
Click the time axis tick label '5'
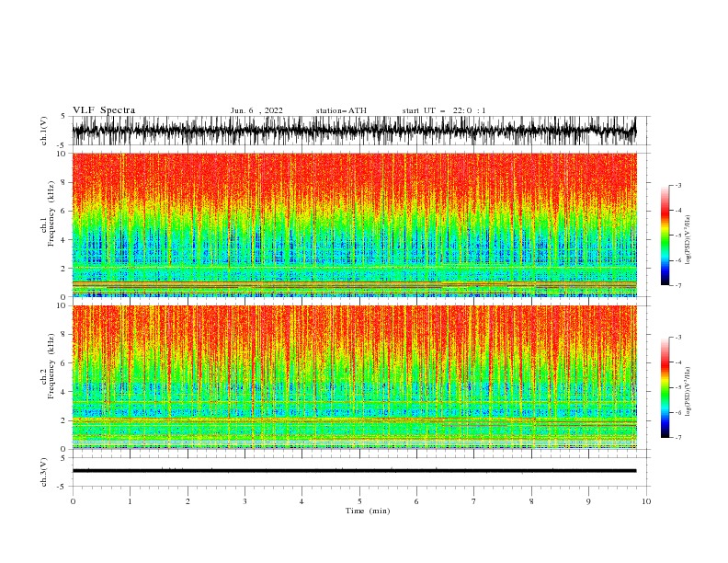359,501
